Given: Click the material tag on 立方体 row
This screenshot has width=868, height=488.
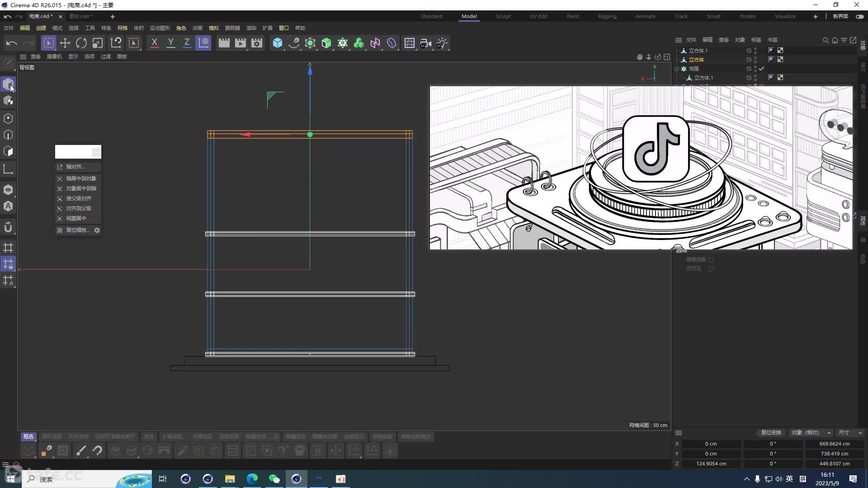Looking at the screenshot, I should [x=780, y=60].
